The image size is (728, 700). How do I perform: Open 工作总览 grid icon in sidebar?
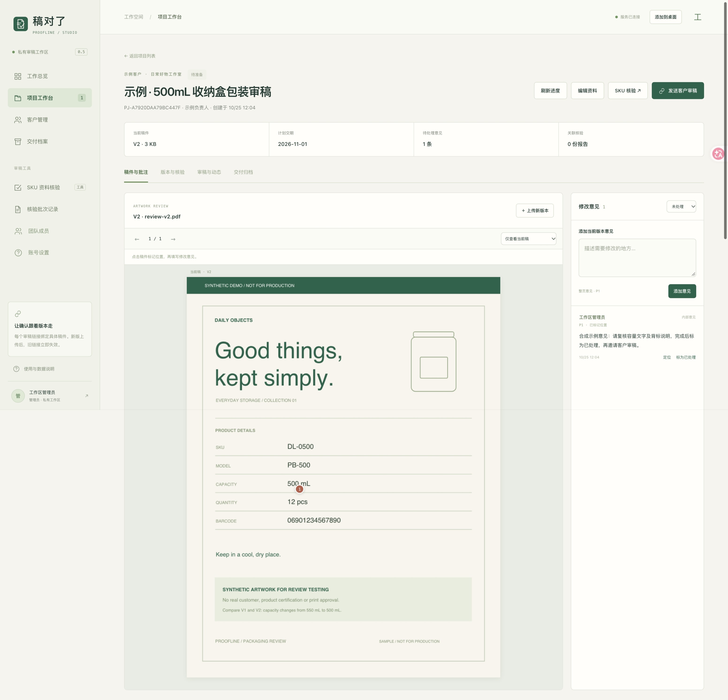[x=18, y=76]
